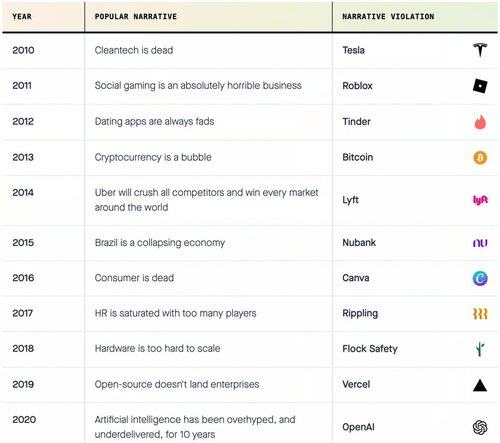Click the 'Consumer is dead' narrative
500x443 pixels.
[x=134, y=278]
